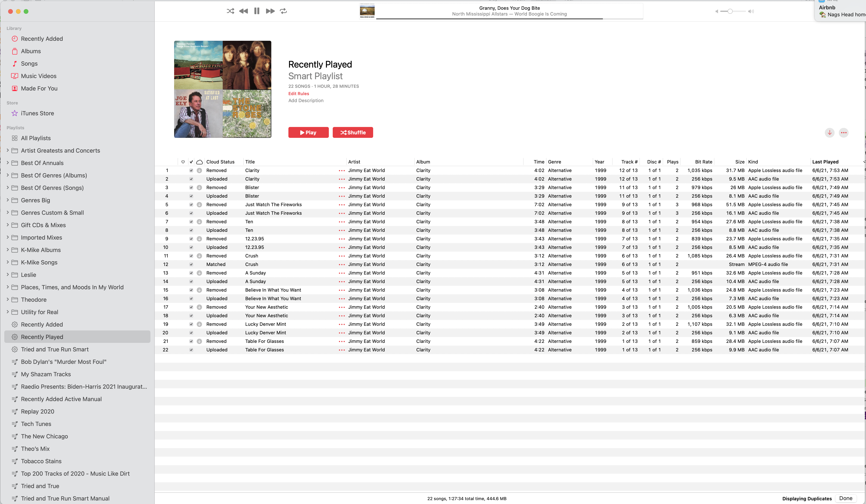
Task: Pause the current song
Action: point(257,11)
